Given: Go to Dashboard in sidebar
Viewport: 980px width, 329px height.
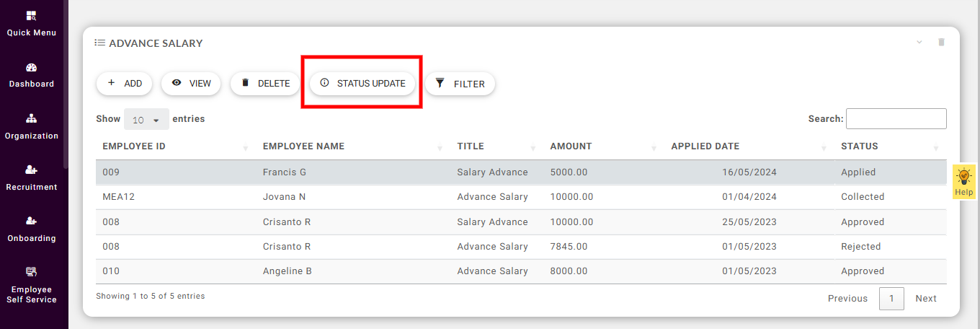Looking at the screenshot, I should [x=31, y=68].
